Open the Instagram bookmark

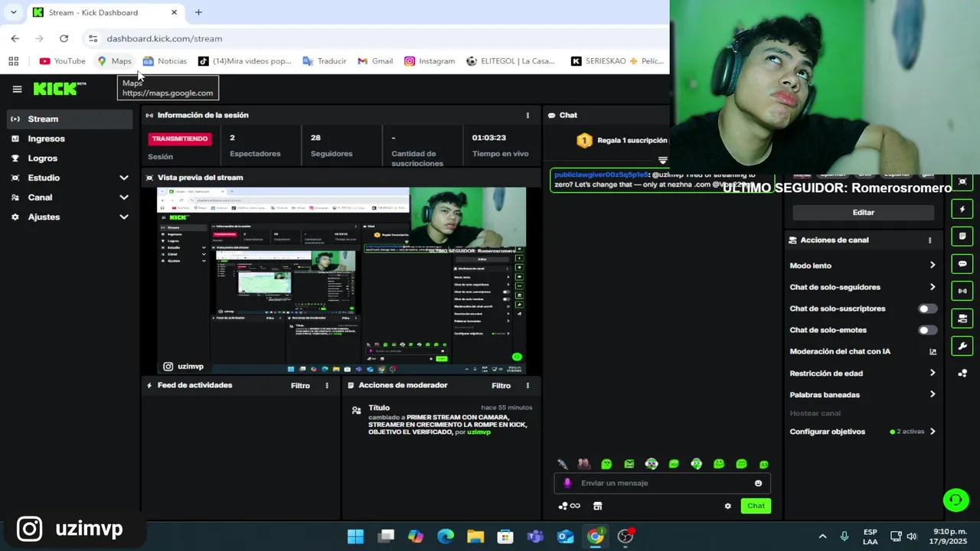pyautogui.click(x=430, y=61)
